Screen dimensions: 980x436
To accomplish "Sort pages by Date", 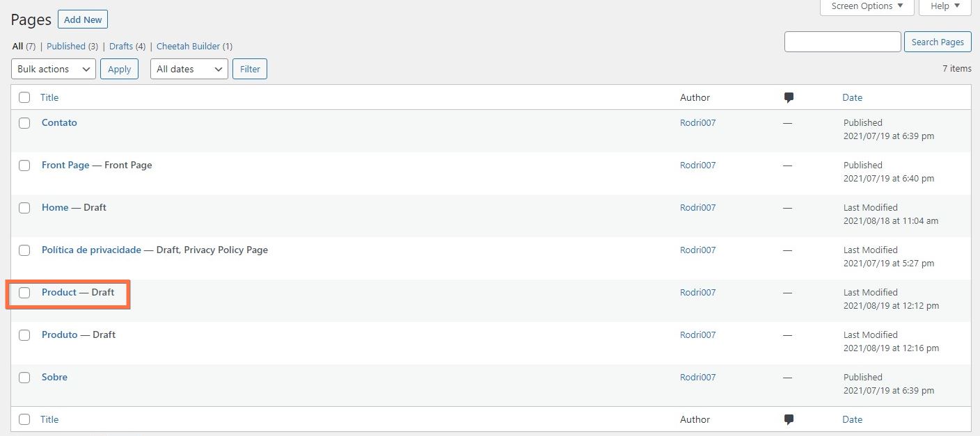I will 852,97.
